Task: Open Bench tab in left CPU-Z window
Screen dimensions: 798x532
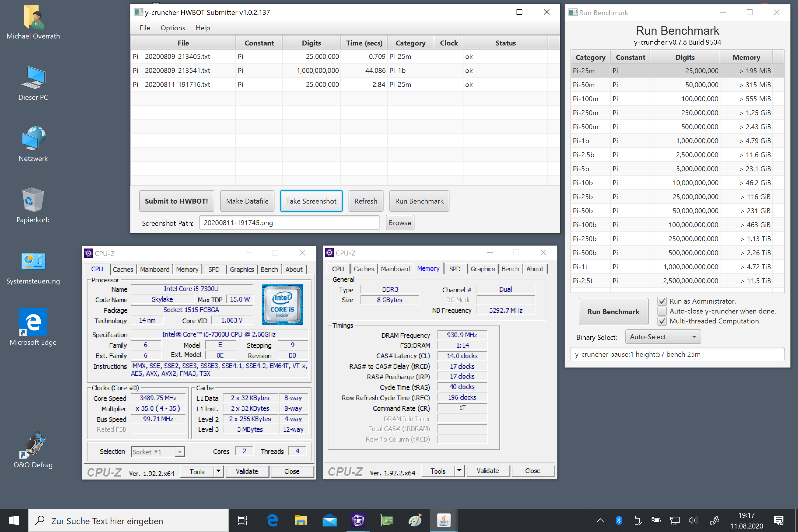Action: coord(269,269)
